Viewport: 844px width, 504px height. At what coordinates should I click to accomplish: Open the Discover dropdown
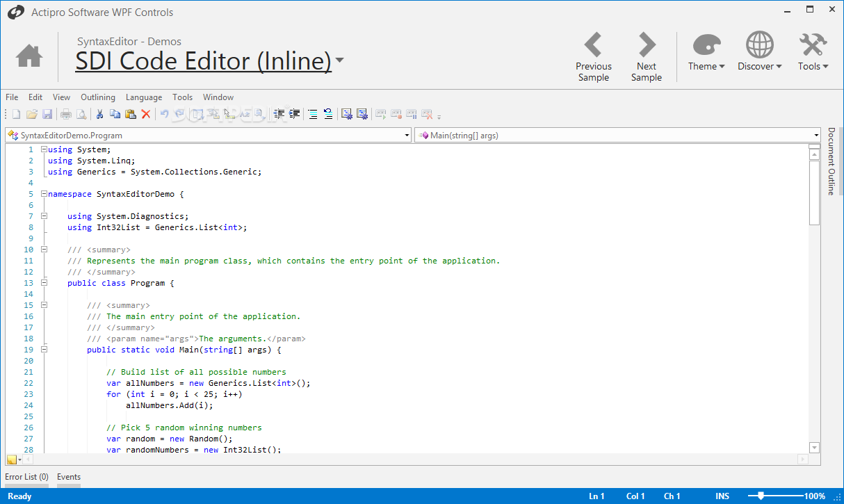(x=760, y=52)
